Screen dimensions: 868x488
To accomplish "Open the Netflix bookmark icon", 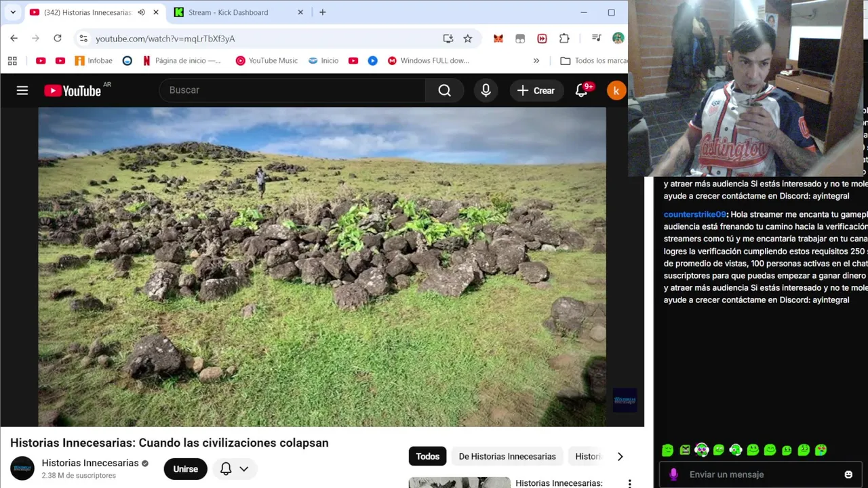I will [146, 60].
